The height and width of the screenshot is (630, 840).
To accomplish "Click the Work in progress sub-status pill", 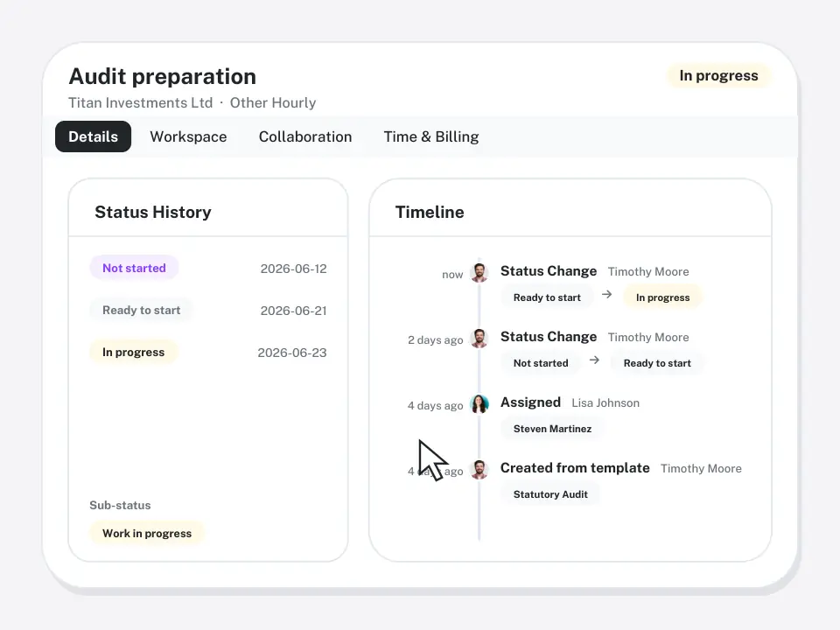I will pyautogui.click(x=147, y=533).
